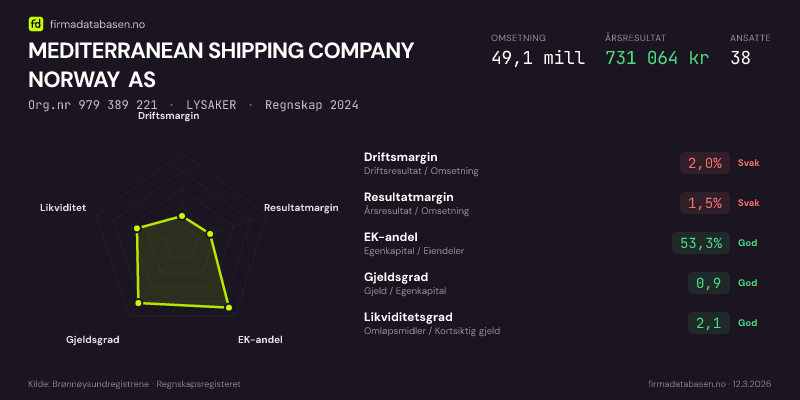The width and height of the screenshot is (800, 400).
Task: Click the EK-andel 53,3% green badge
Action: [x=700, y=243]
